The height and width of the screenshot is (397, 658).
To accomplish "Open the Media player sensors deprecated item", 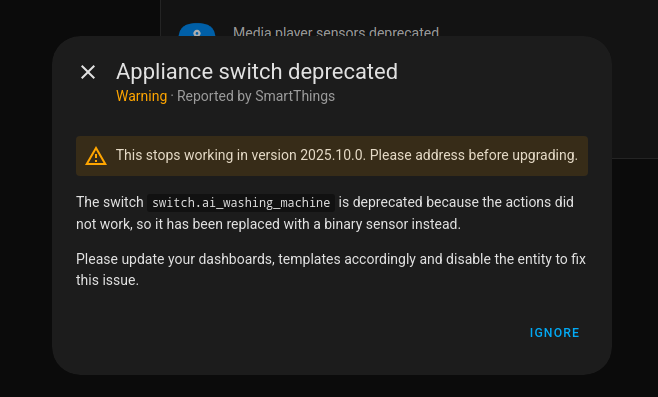I will [x=336, y=31].
